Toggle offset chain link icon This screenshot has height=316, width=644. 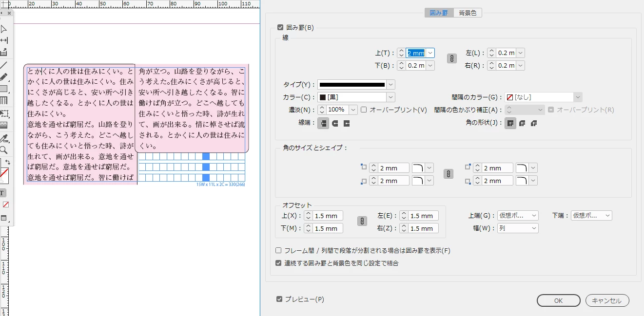pyautogui.click(x=362, y=222)
